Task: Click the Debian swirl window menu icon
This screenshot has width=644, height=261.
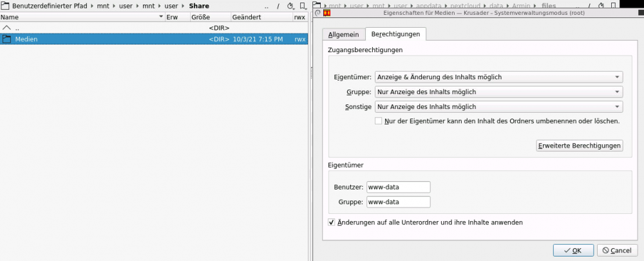Action: tap(317, 13)
